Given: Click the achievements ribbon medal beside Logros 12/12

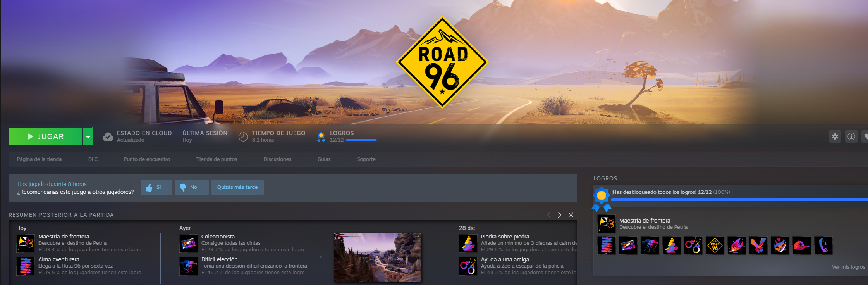Looking at the screenshot, I should (321, 137).
